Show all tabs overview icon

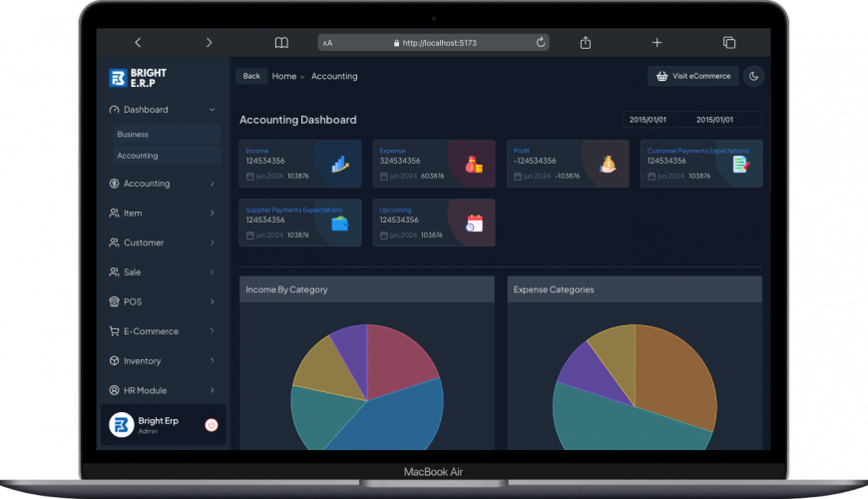[729, 43]
